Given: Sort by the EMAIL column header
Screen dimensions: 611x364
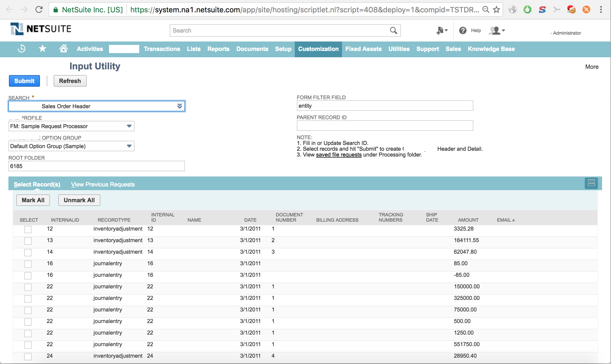Looking at the screenshot, I should (506, 220).
